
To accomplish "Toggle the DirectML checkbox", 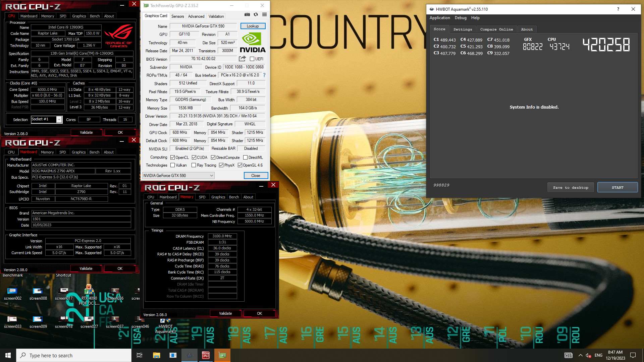I will click(x=245, y=158).
